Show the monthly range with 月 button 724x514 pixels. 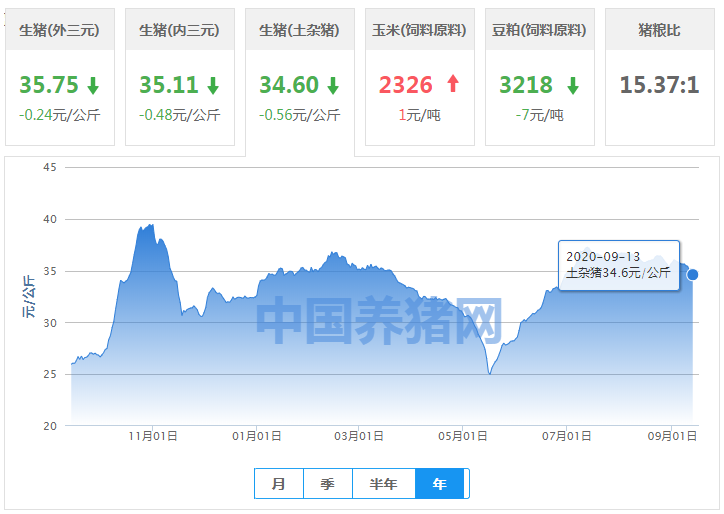coord(279,484)
